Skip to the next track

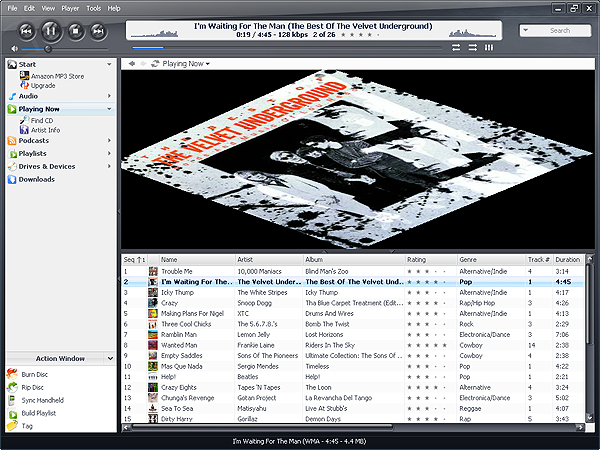click(98, 31)
